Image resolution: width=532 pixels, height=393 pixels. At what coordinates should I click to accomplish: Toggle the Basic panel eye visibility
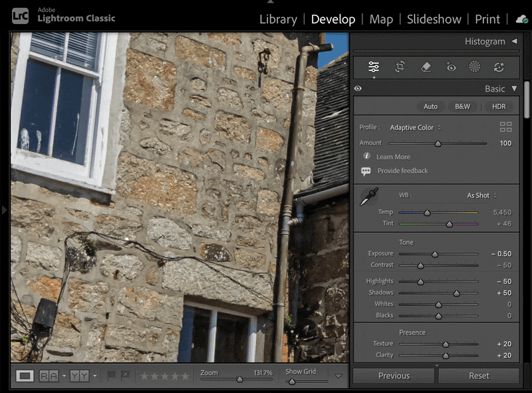358,88
